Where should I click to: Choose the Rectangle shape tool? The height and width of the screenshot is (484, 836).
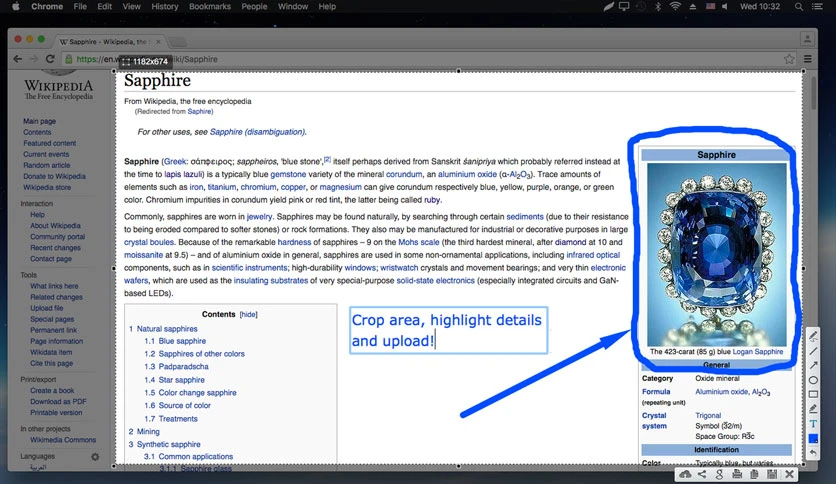tap(813, 394)
